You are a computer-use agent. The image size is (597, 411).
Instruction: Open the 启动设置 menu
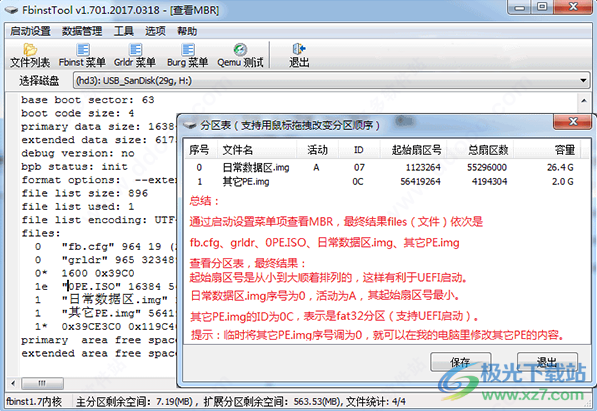coord(30,31)
